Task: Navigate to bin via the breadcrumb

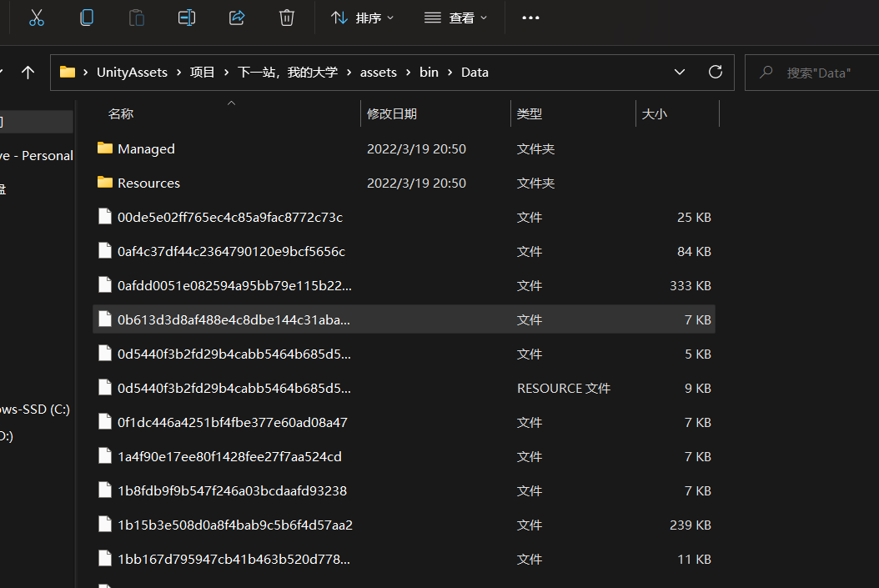Action: (x=429, y=72)
